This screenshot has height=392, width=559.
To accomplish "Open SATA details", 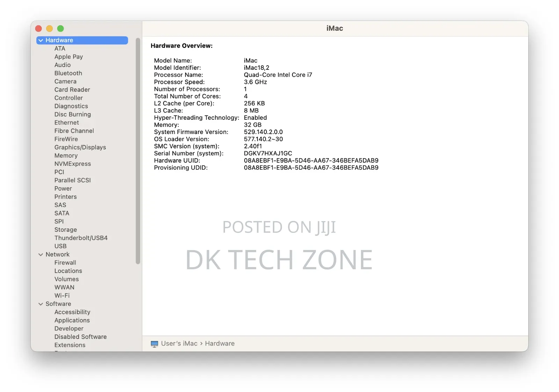I will tap(62, 213).
